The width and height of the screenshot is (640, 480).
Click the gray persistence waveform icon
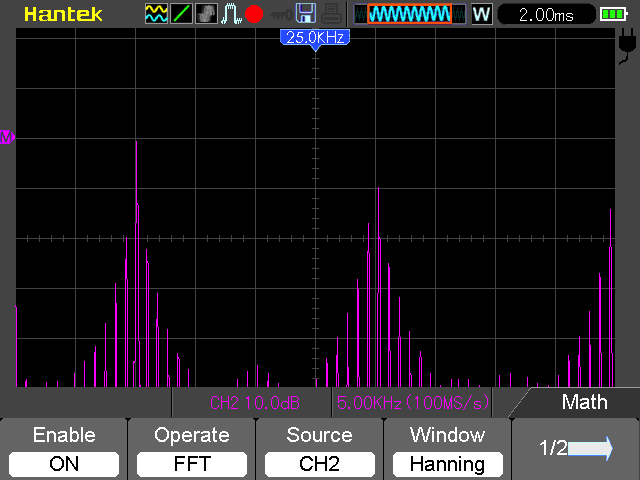pos(206,14)
